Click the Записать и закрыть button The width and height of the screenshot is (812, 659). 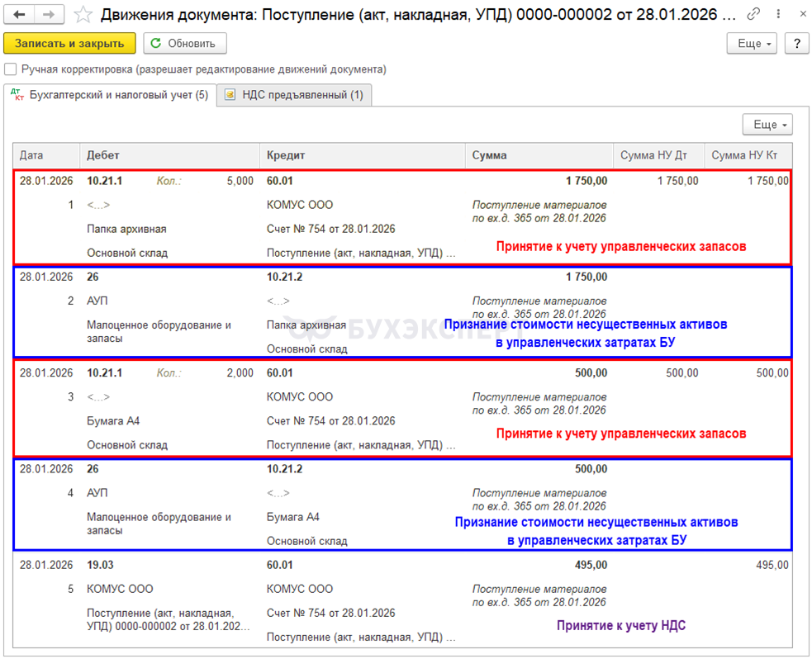coord(69,44)
